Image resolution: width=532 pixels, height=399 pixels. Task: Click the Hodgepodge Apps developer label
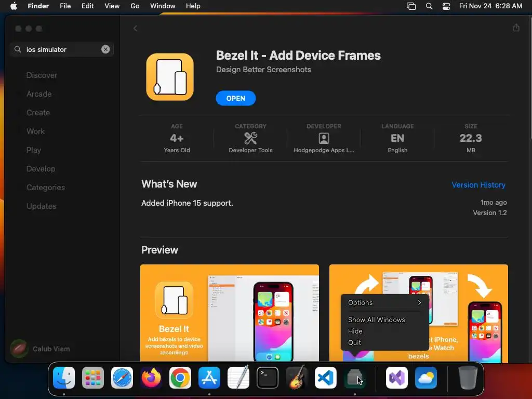click(x=324, y=150)
